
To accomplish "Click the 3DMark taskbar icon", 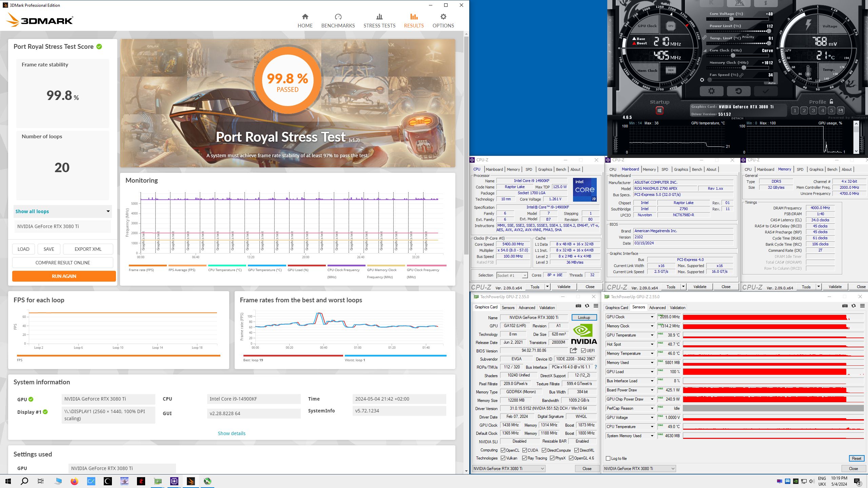I will click(x=191, y=481).
